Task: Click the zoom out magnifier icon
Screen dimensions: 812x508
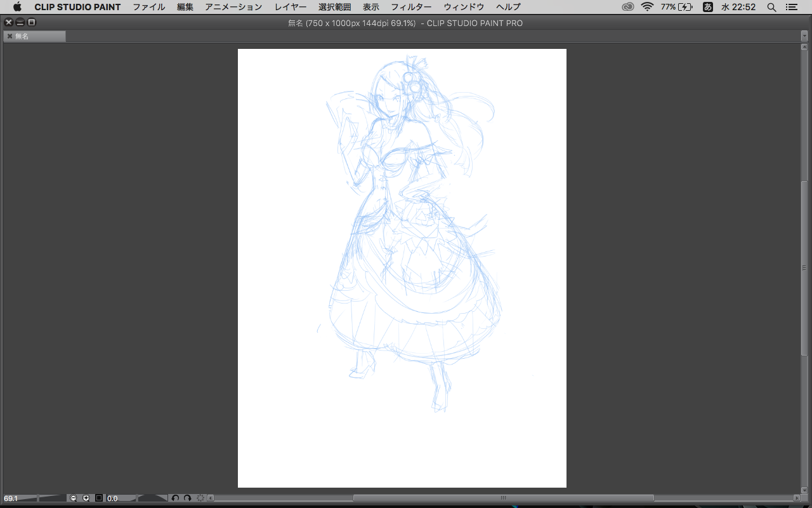Action: point(74,498)
